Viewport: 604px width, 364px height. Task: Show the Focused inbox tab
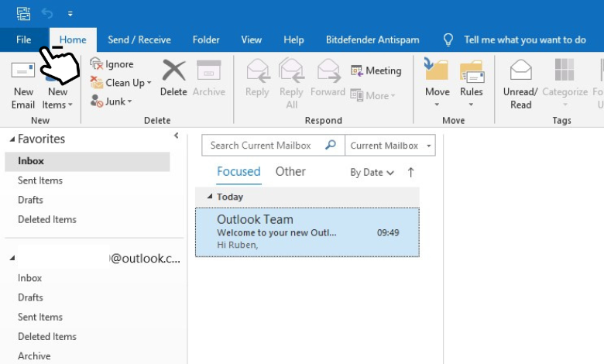(x=239, y=171)
